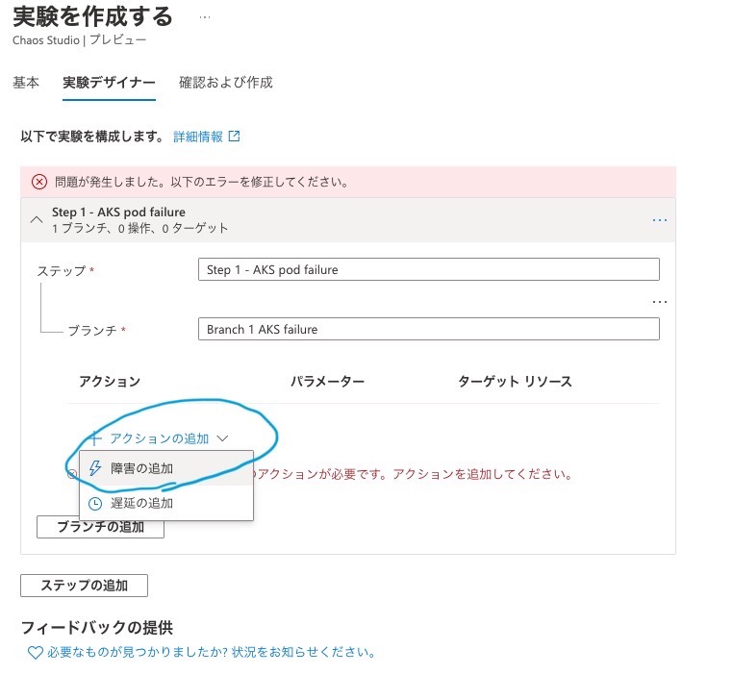733x700 pixels.
Task: Click the plus icon beside アクションの追加
Action: click(x=95, y=438)
